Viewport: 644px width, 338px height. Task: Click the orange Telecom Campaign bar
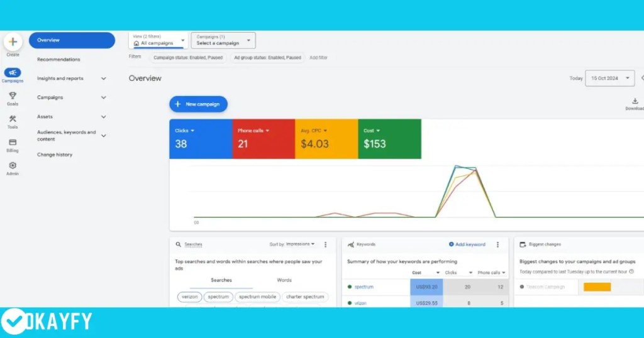tap(597, 287)
